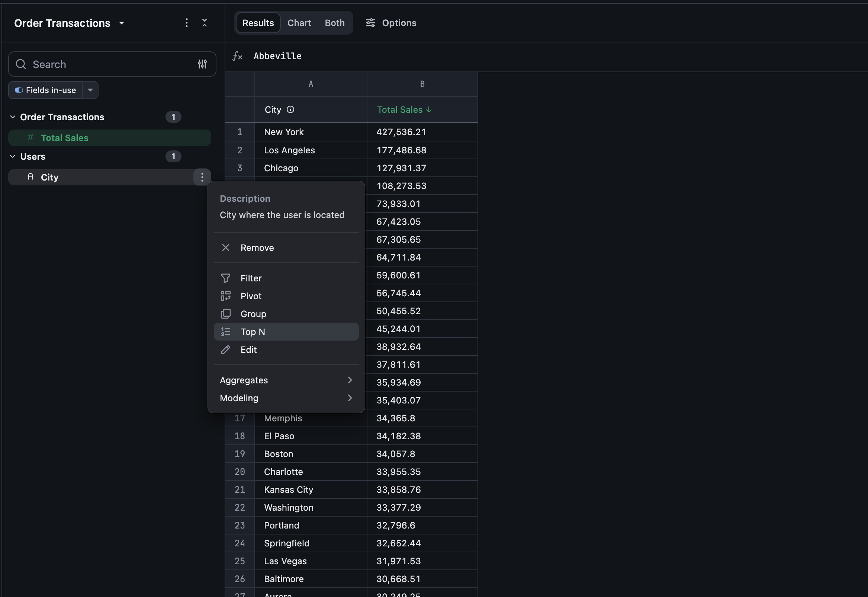The width and height of the screenshot is (868, 597).
Task: Click the Edit pencil icon
Action: click(x=226, y=350)
